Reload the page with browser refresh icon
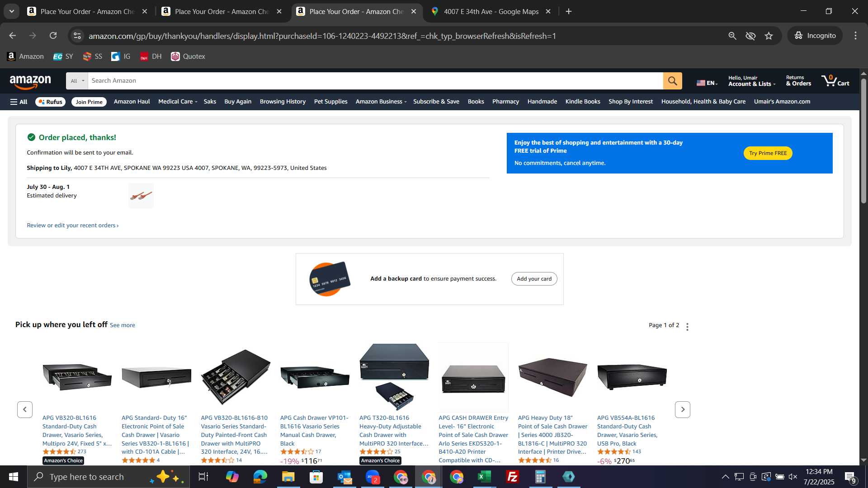 pos(53,36)
